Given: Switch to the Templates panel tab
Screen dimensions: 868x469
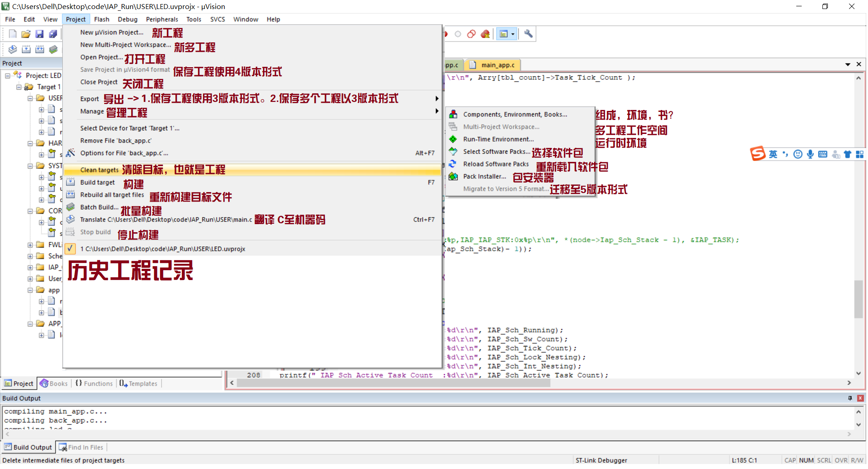Looking at the screenshot, I should [138, 383].
